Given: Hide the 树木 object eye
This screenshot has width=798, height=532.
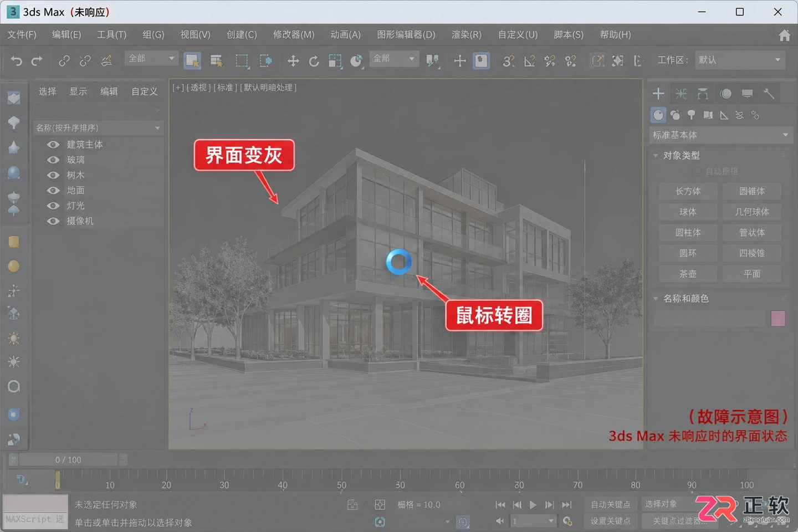Looking at the screenshot, I should 53,175.
